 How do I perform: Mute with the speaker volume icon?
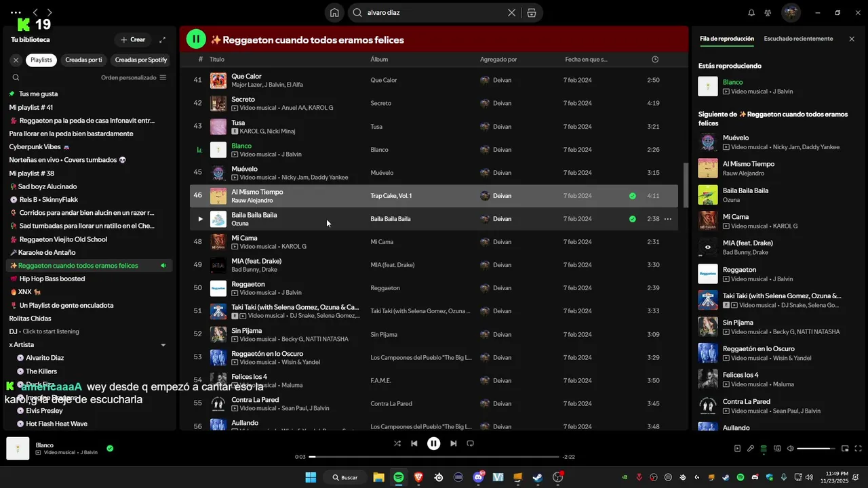point(790,448)
